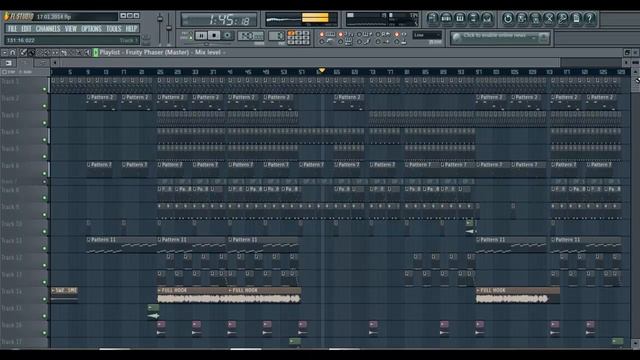
Task: Open the CHANNELS menu
Action: click(x=48, y=29)
